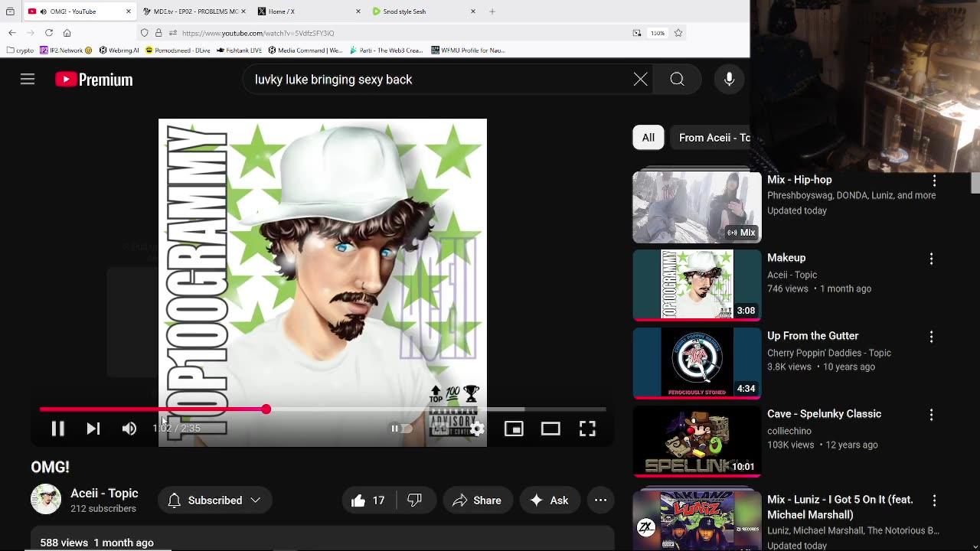980x551 pixels.
Task: Go to YouTube Premium home logo
Action: pyautogui.click(x=94, y=80)
